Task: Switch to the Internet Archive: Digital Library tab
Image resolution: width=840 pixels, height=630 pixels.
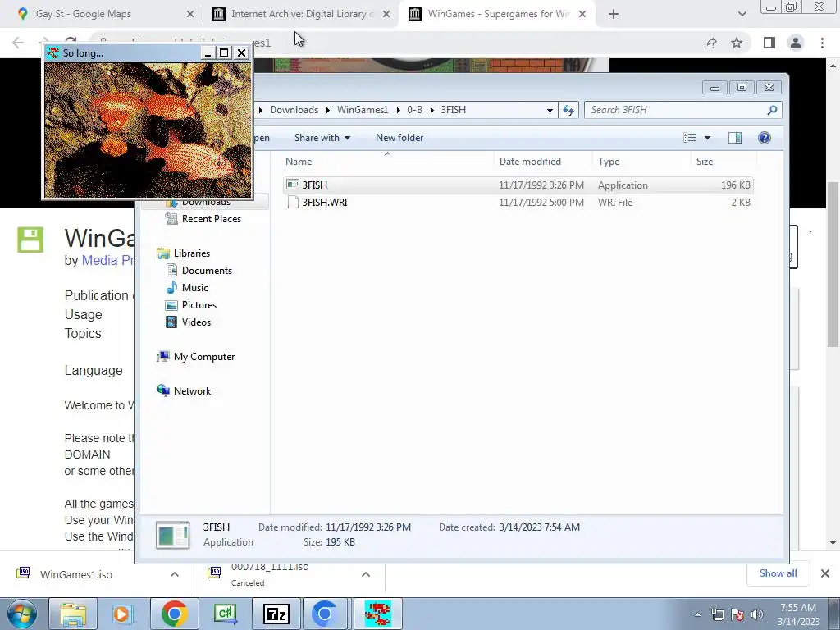Action: [x=300, y=14]
